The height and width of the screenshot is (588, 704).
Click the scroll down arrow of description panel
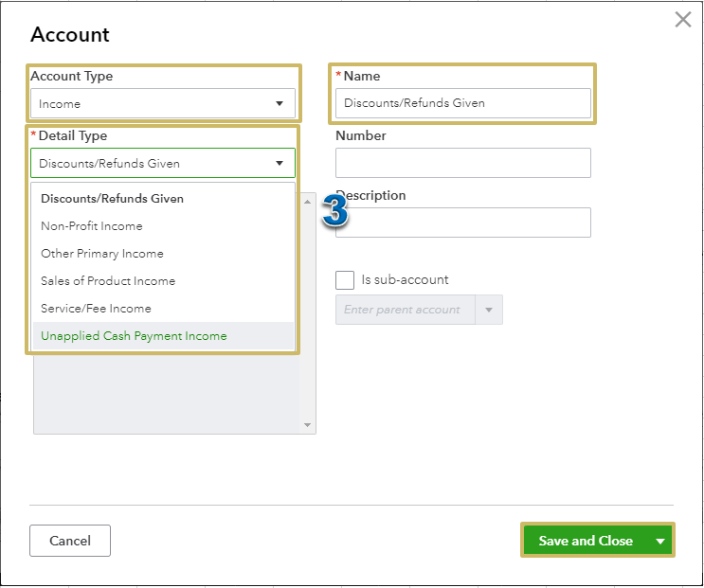(307, 426)
